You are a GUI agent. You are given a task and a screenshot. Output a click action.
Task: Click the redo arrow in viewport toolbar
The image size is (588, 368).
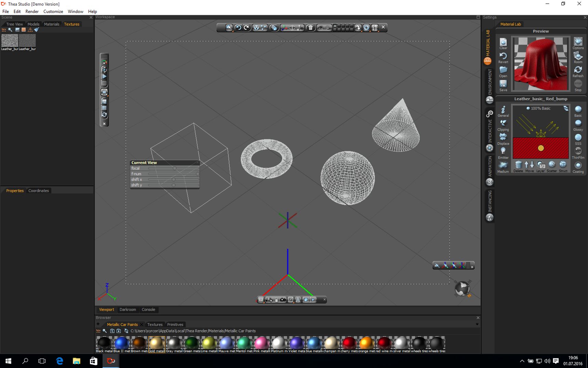(x=246, y=27)
